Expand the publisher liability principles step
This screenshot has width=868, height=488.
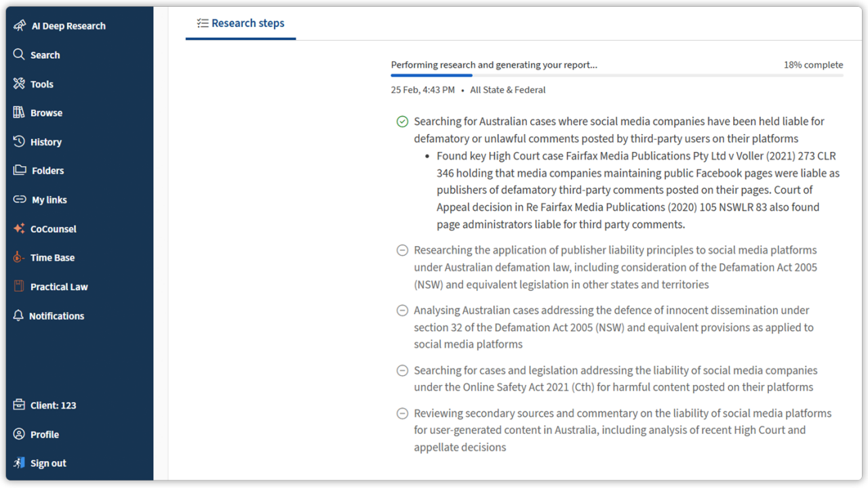[402, 250]
